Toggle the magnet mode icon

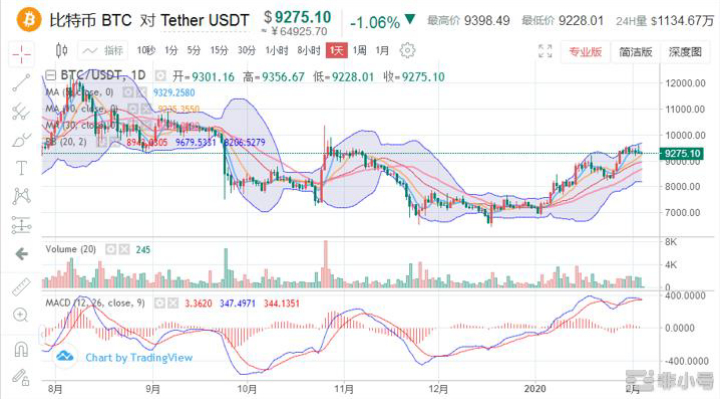click(21, 349)
